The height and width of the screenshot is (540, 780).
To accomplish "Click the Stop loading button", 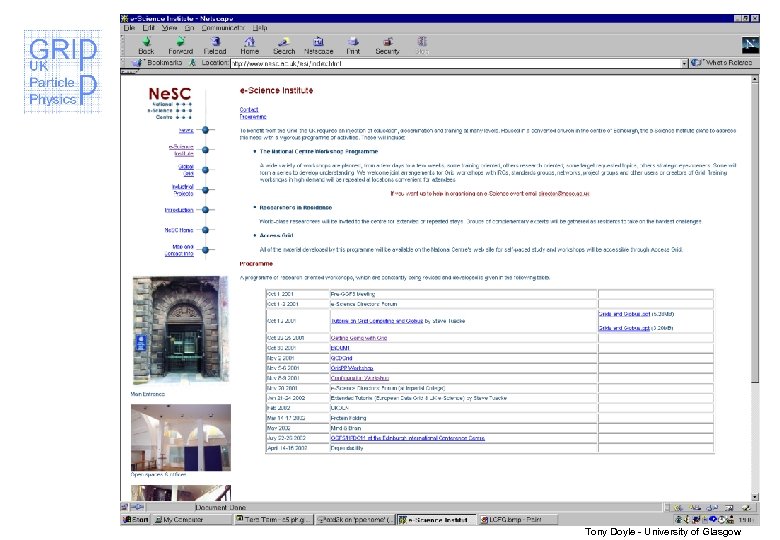I will point(422,45).
